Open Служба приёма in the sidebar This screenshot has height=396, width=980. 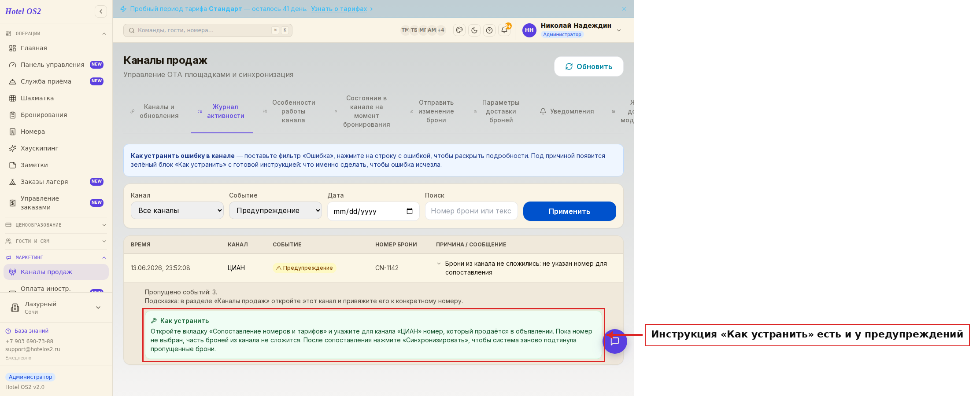point(56,81)
